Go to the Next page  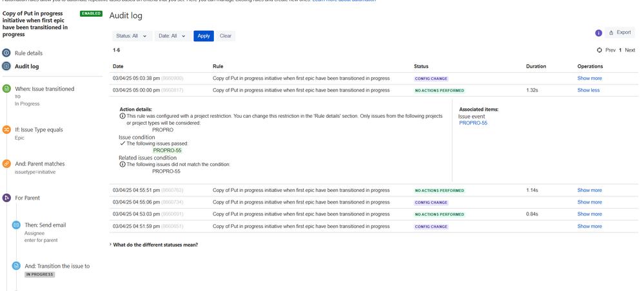click(x=630, y=50)
